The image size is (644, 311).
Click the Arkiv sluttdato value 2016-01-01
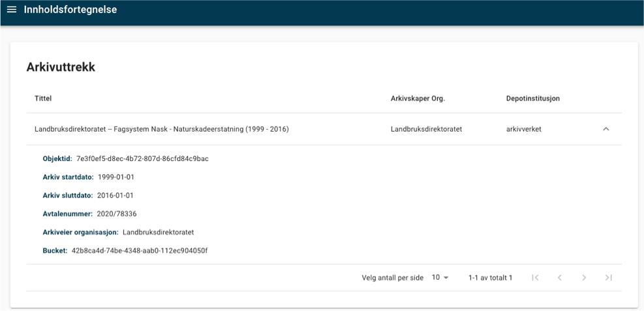click(x=115, y=196)
